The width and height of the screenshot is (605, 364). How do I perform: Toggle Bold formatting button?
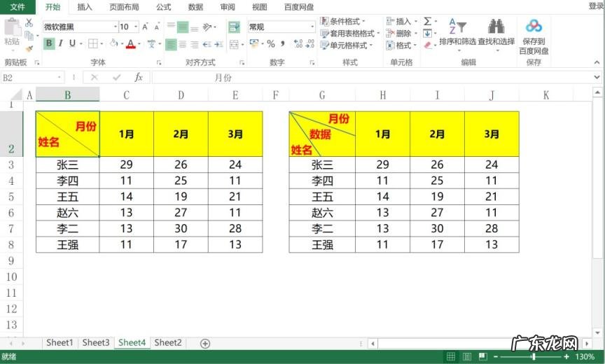coord(49,43)
